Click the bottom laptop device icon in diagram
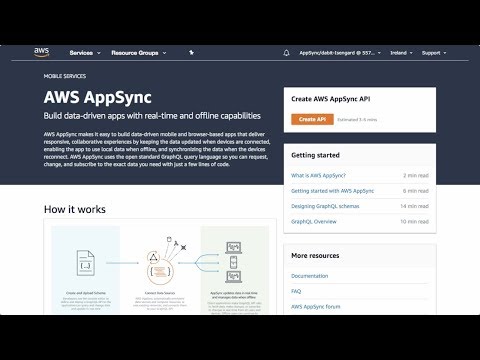Image resolution: width=480 pixels, height=360 pixels. tap(234, 277)
